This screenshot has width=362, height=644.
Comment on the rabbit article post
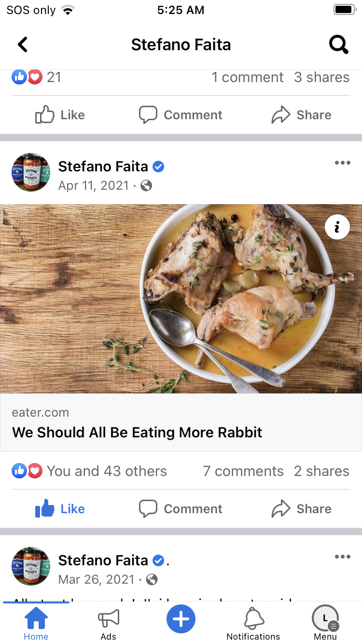click(x=181, y=509)
